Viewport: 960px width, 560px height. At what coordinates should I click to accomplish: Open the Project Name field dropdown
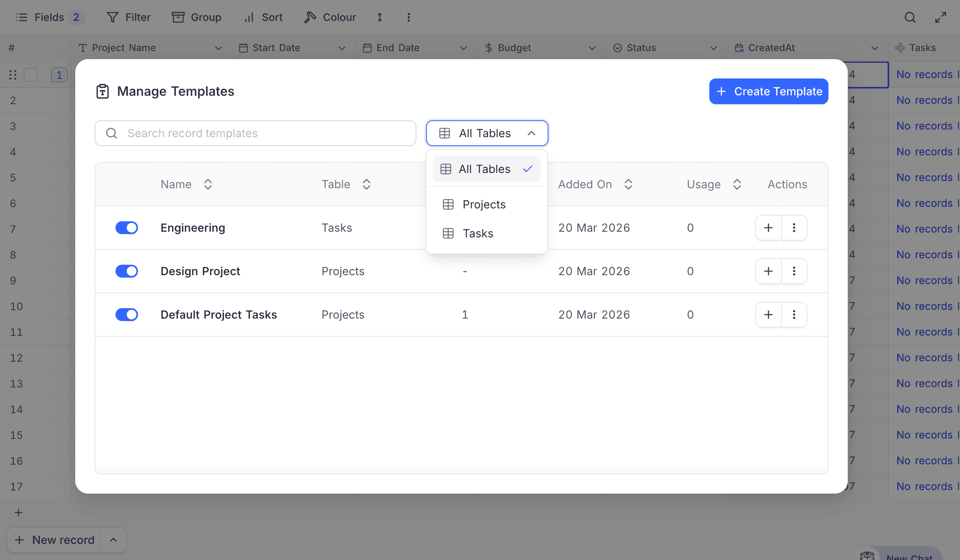tap(218, 47)
